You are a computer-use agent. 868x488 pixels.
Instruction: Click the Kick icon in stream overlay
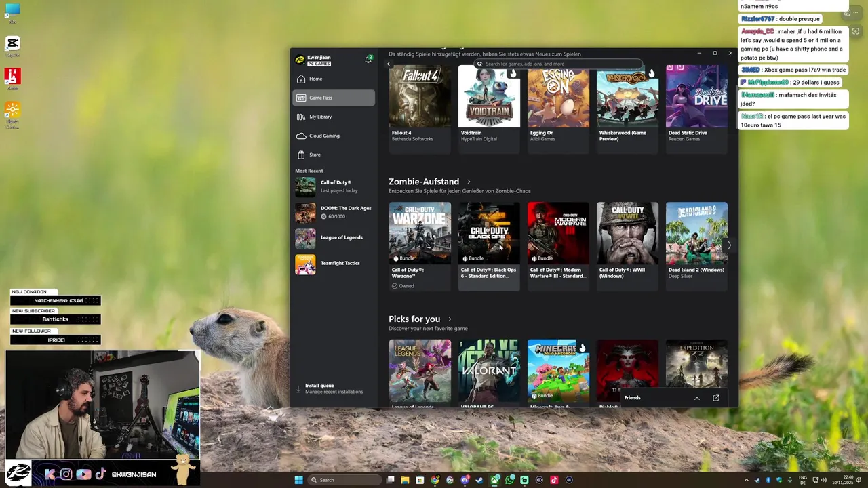(49, 474)
